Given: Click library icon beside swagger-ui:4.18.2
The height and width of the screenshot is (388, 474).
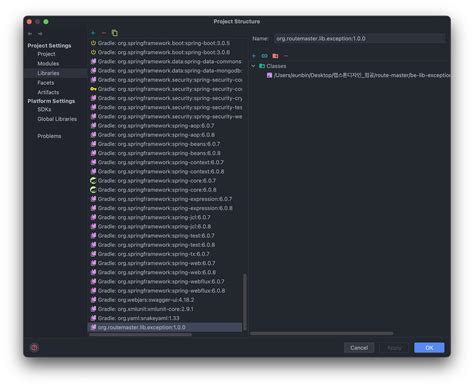Looking at the screenshot, I should (93, 300).
